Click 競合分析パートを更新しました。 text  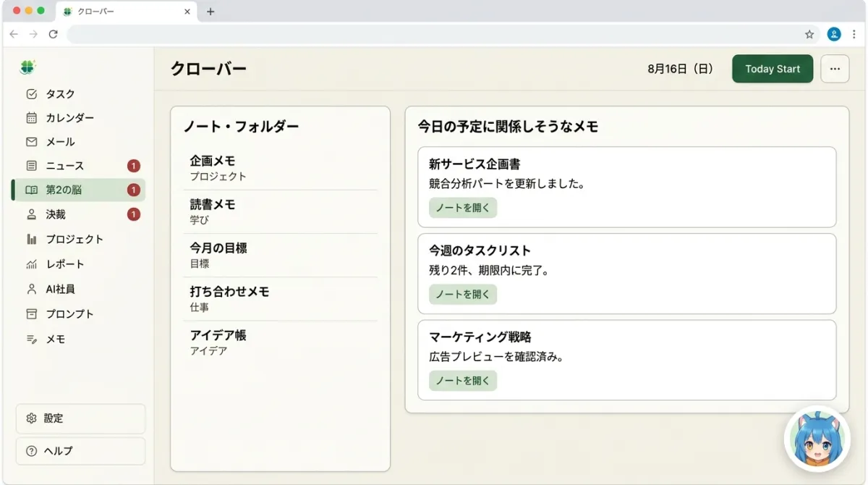click(507, 184)
